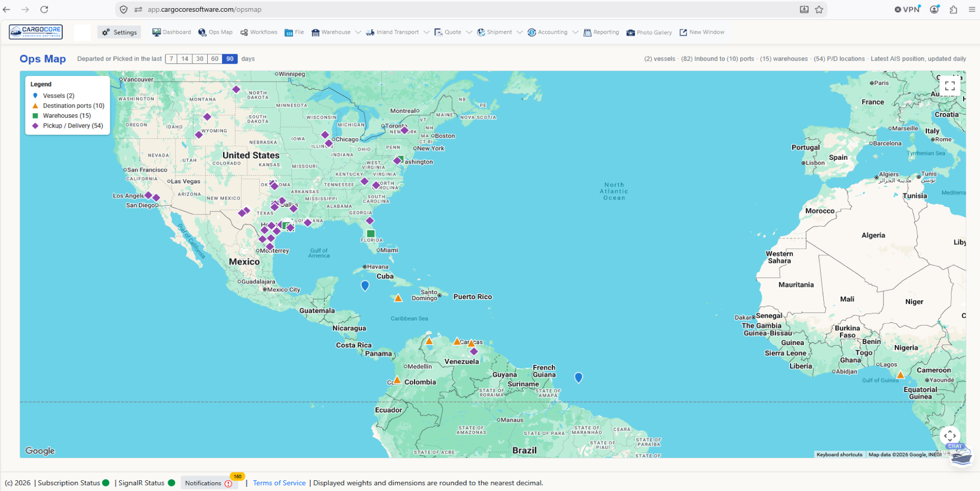980x491 pixels.
Task: Select the 90 days filter
Action: (x=230, y=59)
